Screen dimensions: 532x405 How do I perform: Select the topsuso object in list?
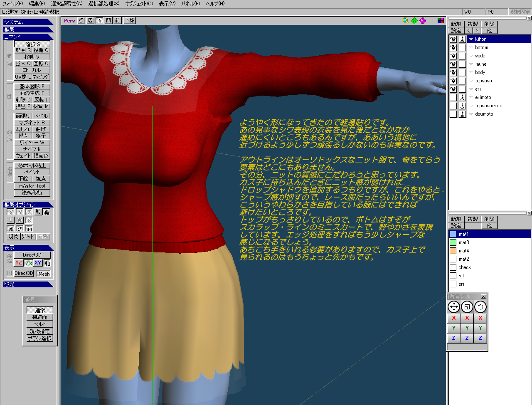click(x=483, y=81)
